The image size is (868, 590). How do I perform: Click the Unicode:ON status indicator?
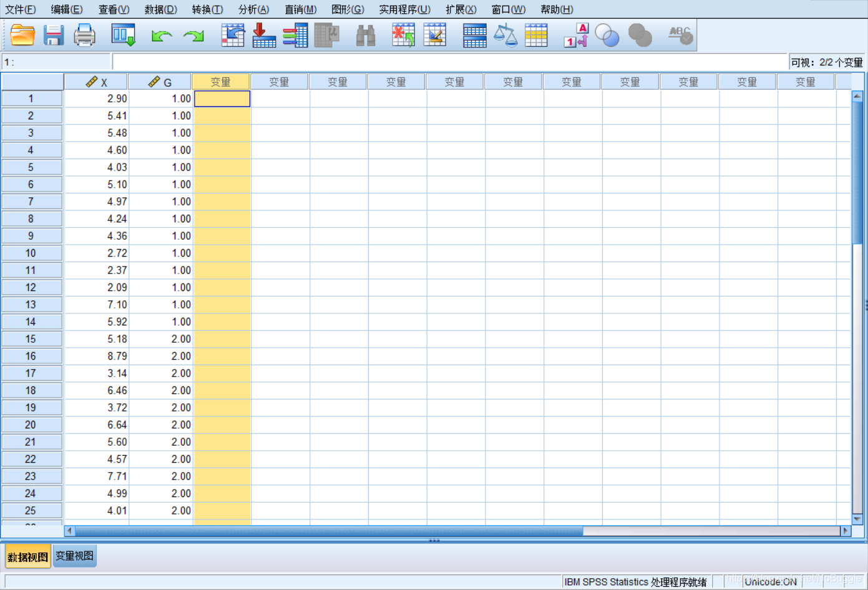(771, 582)
